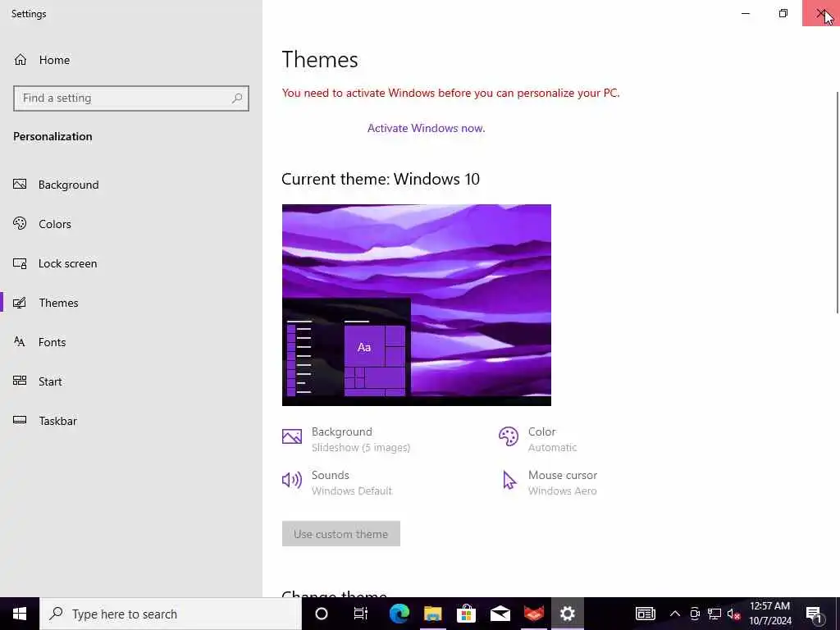
Task: Open Mouse cursor Windows Aero option
Action: coord(549,482)
